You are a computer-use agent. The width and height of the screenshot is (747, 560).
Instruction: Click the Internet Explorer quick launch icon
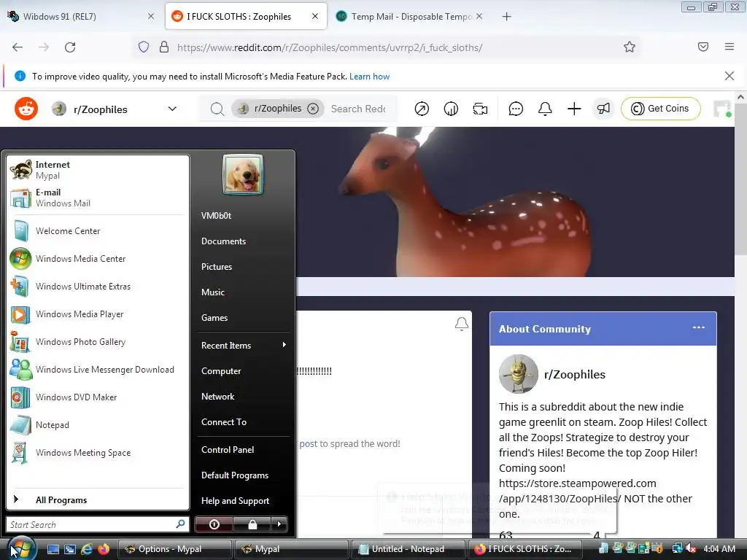(86, 549)
